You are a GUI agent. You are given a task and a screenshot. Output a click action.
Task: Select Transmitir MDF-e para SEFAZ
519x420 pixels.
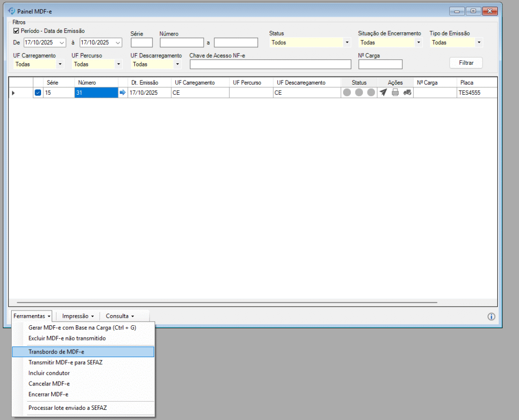(65, 362)
